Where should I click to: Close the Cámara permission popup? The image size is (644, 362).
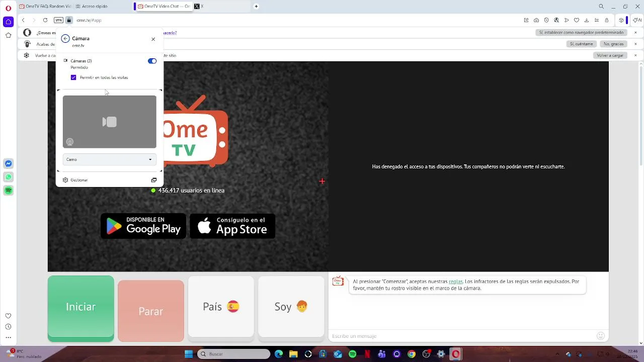pos(153,39)
